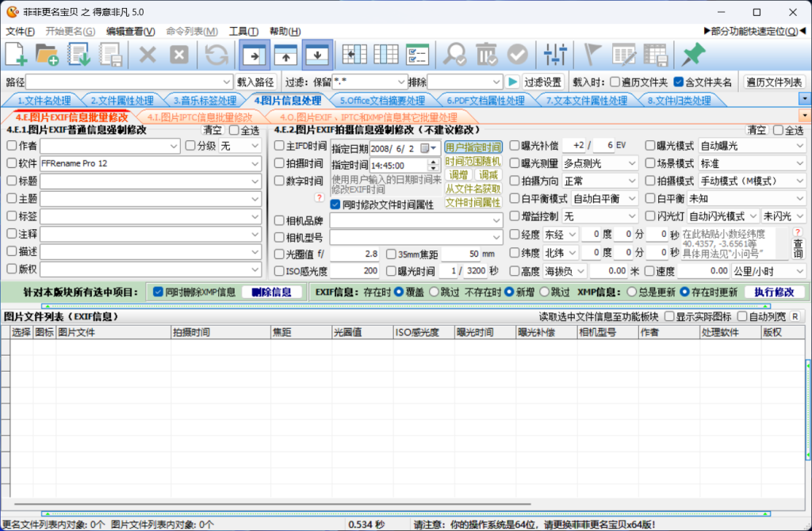Switch to the 3.音乐标签处理 tab
The height and width of the screenshot is (531, 812).
pyautogui.click(x=205, y=101)
